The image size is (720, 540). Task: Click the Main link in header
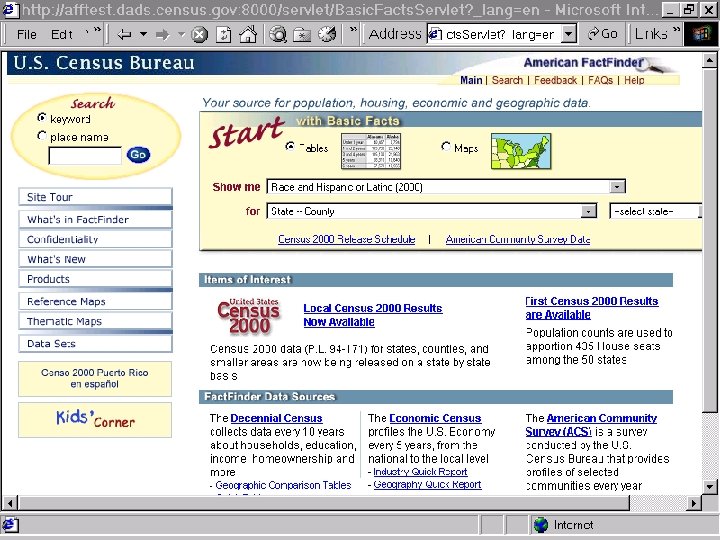(471, 80)
